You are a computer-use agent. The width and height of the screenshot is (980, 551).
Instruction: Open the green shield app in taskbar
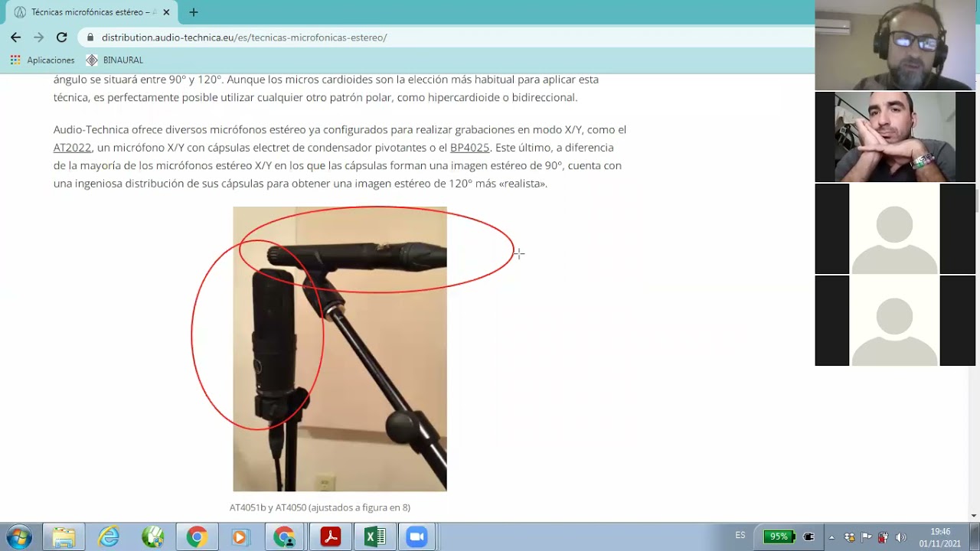coord(153,537)
